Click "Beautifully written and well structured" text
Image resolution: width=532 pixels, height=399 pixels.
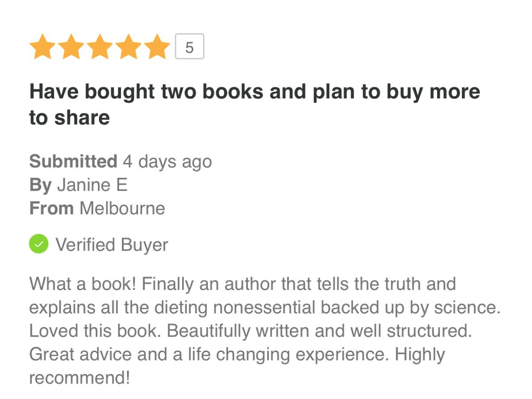319,331
